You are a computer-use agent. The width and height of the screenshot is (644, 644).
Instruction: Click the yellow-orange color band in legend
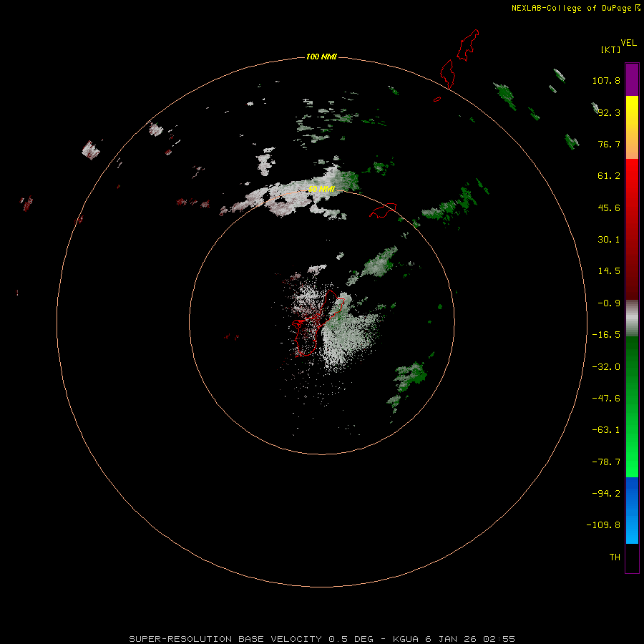pyautogui.click(x=632, y=127)
